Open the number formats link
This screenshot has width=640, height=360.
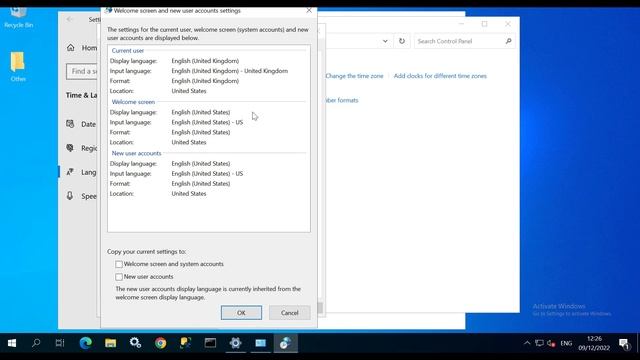click(x=342, y=100)
